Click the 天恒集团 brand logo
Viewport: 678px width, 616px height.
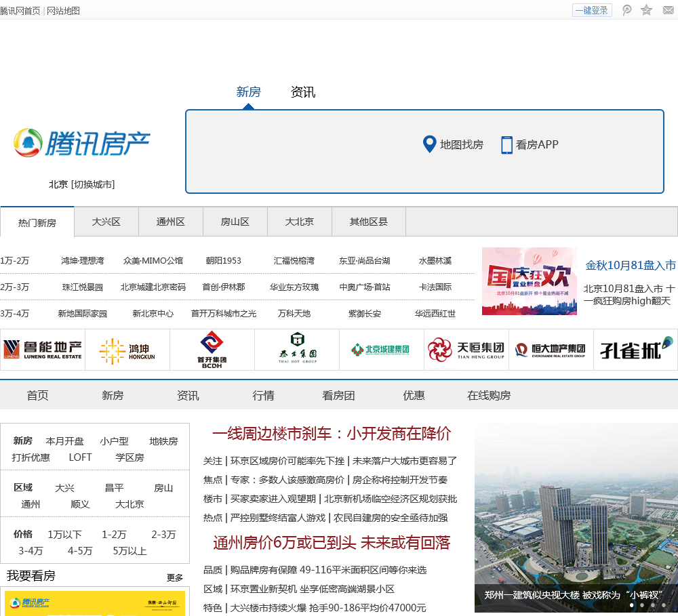(466, 350)
